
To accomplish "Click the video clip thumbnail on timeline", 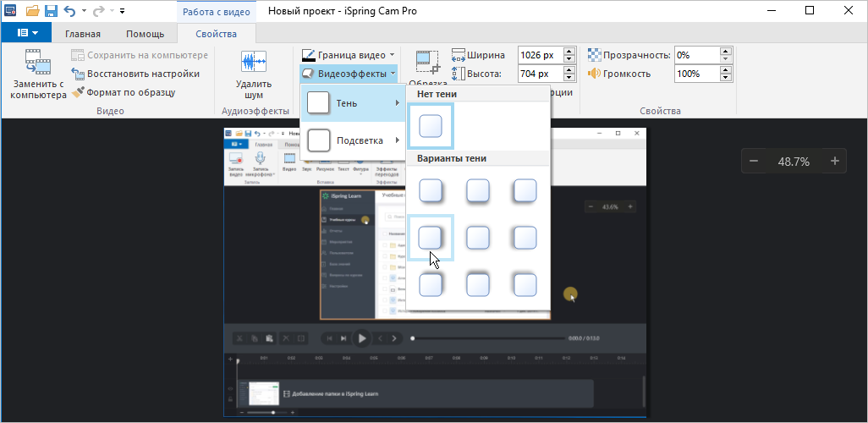I will pos(263,393).
